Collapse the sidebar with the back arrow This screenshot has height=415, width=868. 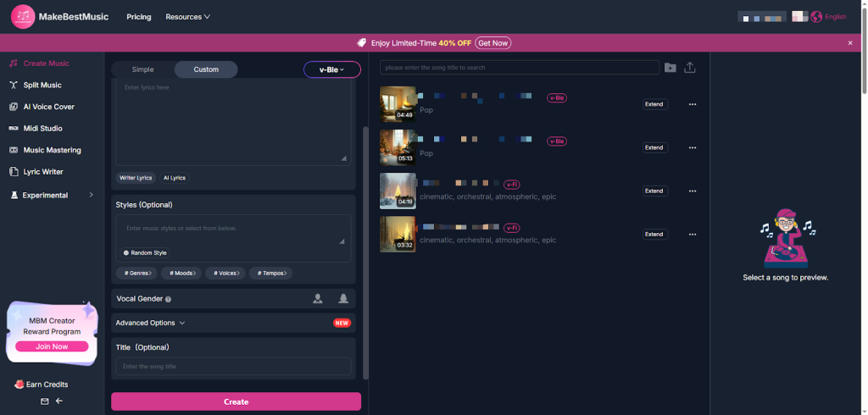click(x=59, y=401)
